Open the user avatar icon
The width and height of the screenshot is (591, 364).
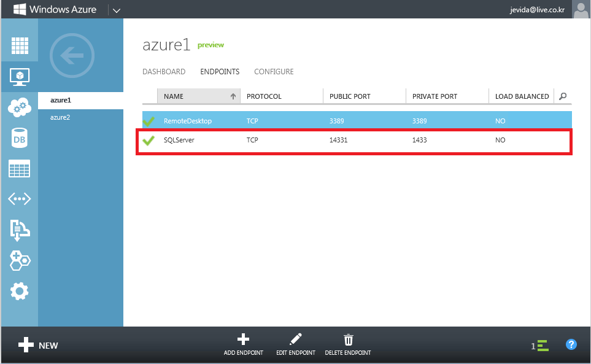581,9
